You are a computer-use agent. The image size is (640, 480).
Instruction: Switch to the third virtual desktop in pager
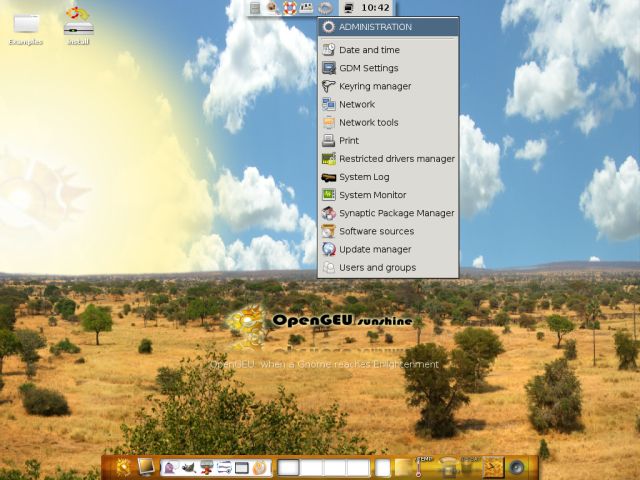(x=335, y=468)
